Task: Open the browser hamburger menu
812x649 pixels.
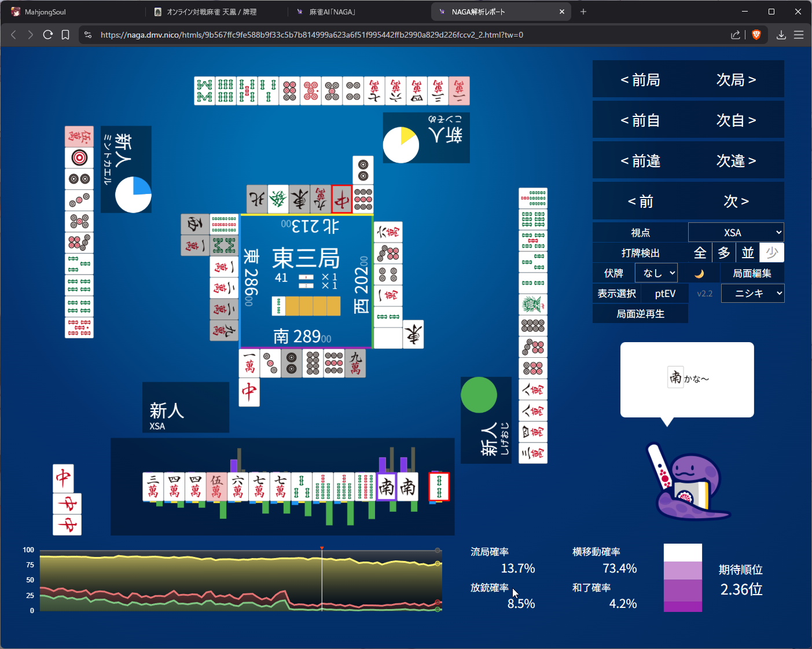Action: click(799, 35)
